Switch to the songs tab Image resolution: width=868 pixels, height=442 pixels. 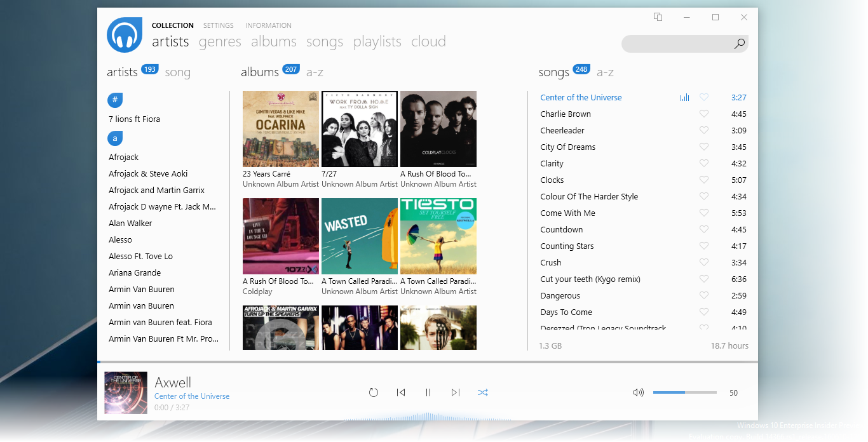pyautogui.click(x=325, y=42)
